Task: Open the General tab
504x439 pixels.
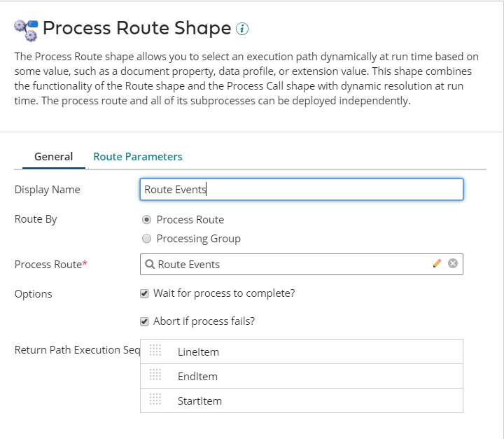Action: pyautogui.click(x=53, y=156)
